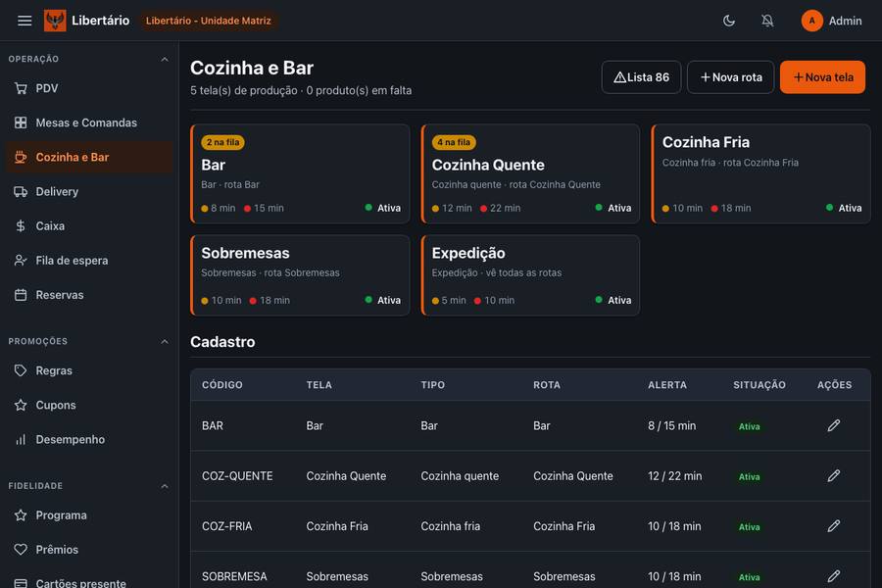This screenshot has height=588, width=882.
Task: Click the Reservas calendar icon
Action: pos(21,295)
